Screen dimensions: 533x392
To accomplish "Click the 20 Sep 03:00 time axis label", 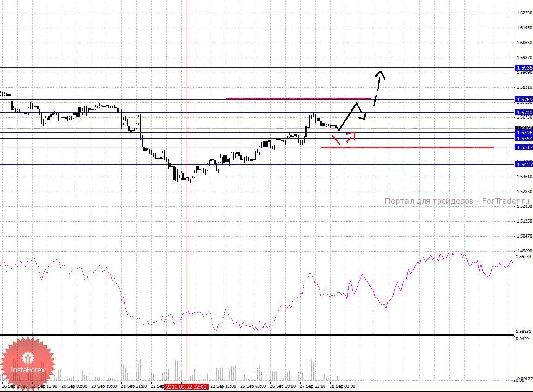I will click(74, 386).
